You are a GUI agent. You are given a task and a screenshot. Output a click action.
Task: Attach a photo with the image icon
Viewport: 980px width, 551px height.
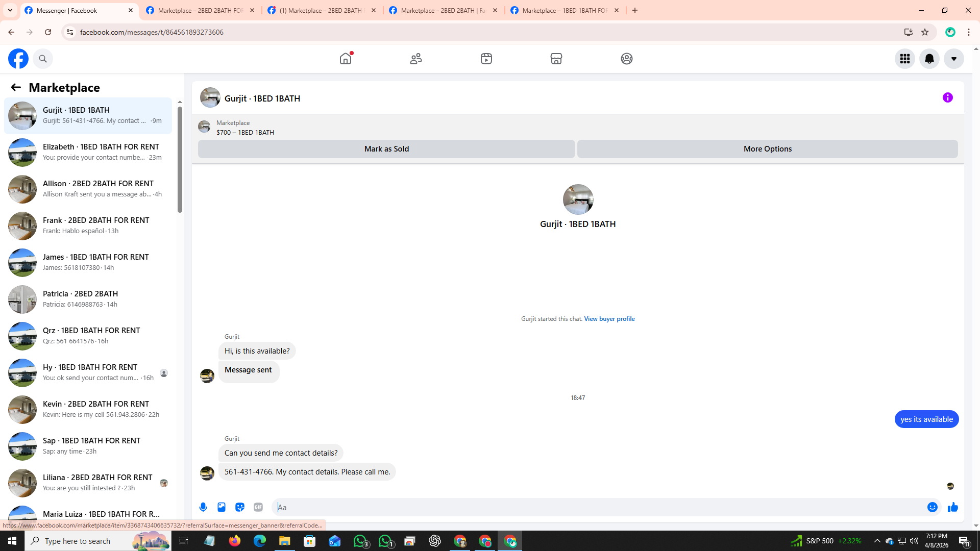pyautogui.click(x=222, y=507)
